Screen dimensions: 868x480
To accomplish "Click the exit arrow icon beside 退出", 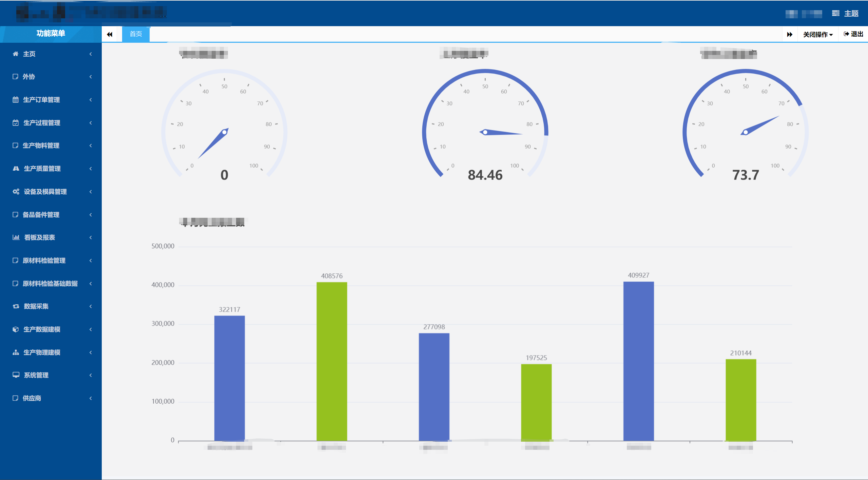I will [846, 34].
